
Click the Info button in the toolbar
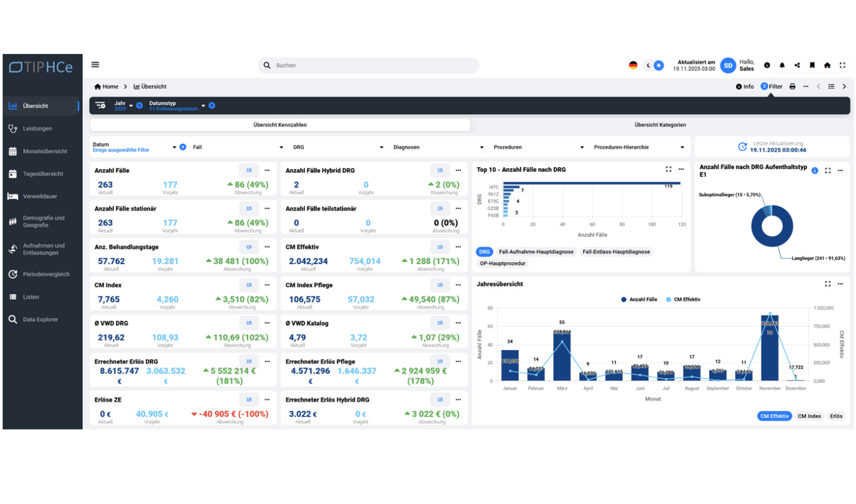click(x=745, y=87)
